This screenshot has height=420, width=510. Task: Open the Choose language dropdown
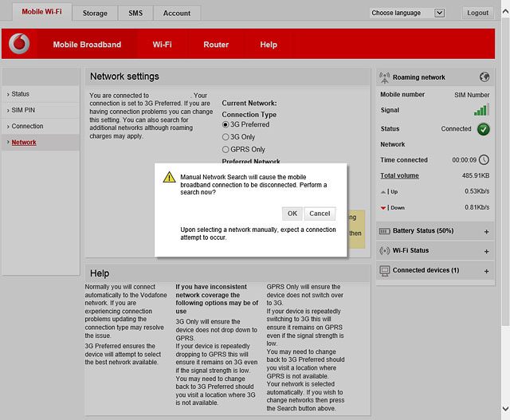tap(407, 13)
